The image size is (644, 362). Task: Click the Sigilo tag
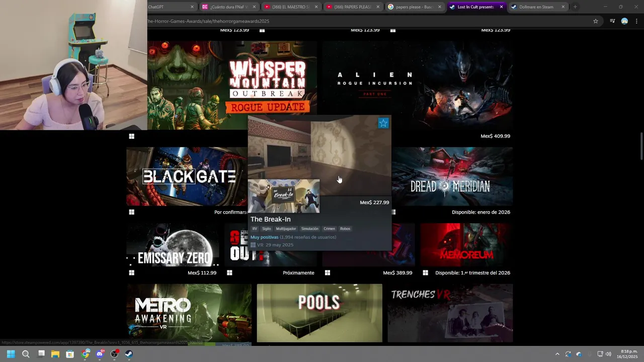267,229
